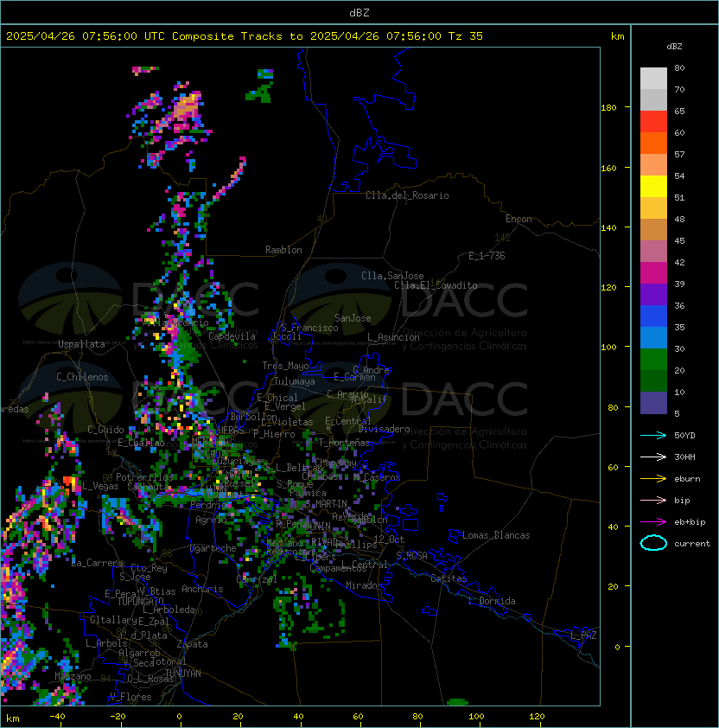Click the white 30HM arrow icon

click(x=653, y=457)
